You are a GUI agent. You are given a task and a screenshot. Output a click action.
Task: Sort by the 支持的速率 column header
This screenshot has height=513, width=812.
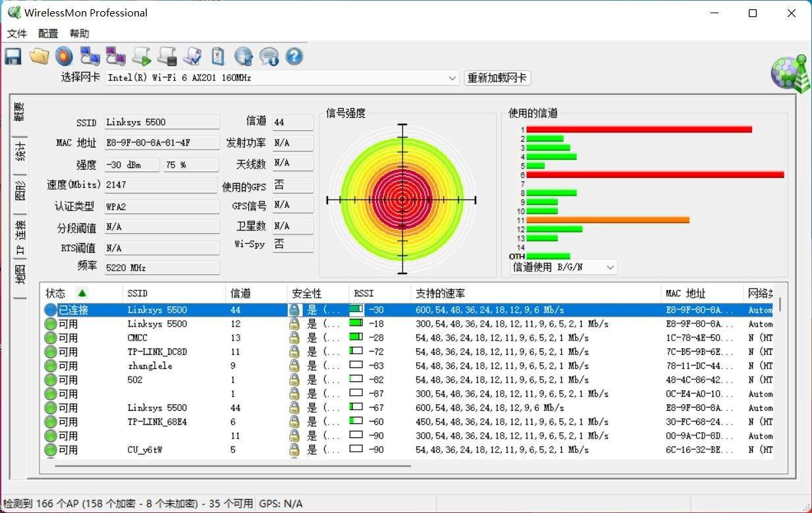tap(536, 293)
